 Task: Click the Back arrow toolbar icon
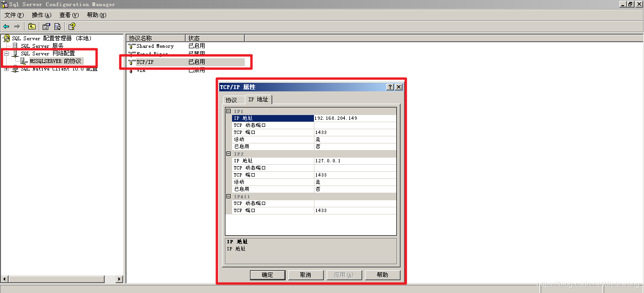click(6, 27)
